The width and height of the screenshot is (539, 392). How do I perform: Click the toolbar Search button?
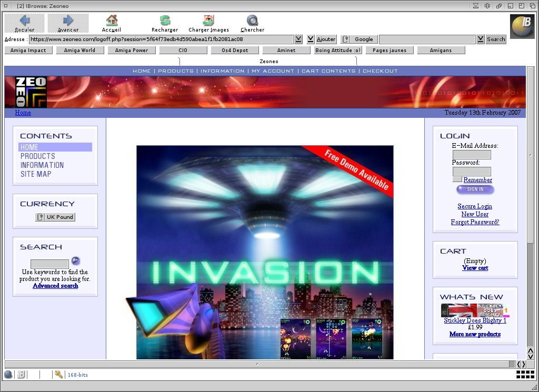(496, 39)
